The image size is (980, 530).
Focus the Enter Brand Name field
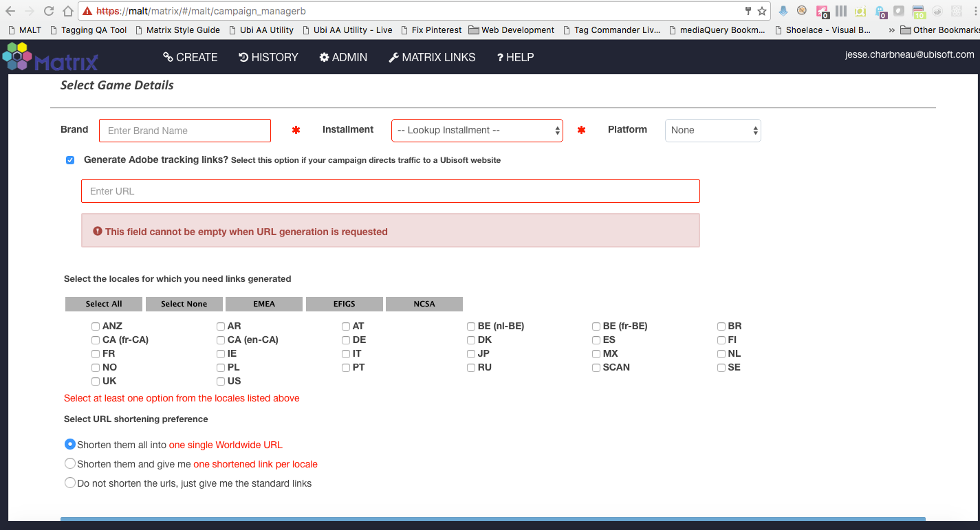point(185,131)
